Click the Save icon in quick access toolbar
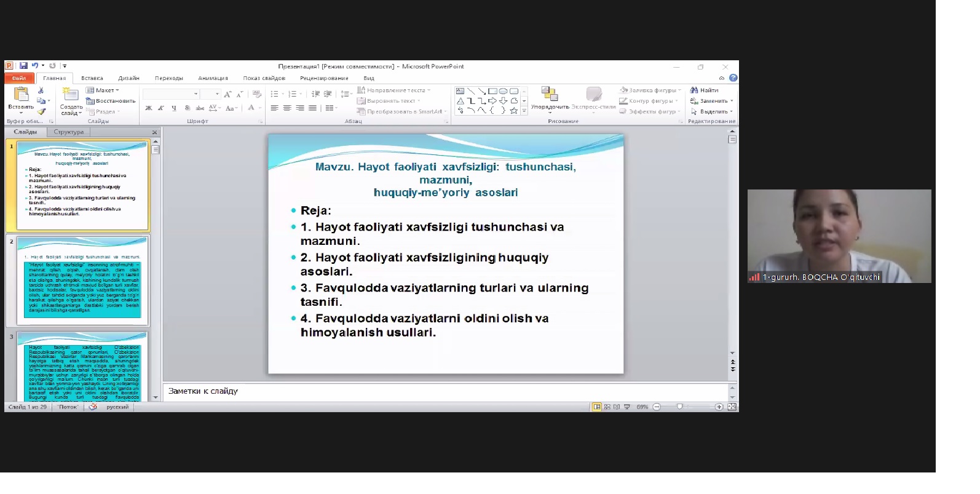The height and width of the screenshot is (494, 980). [x=23, y=66]
